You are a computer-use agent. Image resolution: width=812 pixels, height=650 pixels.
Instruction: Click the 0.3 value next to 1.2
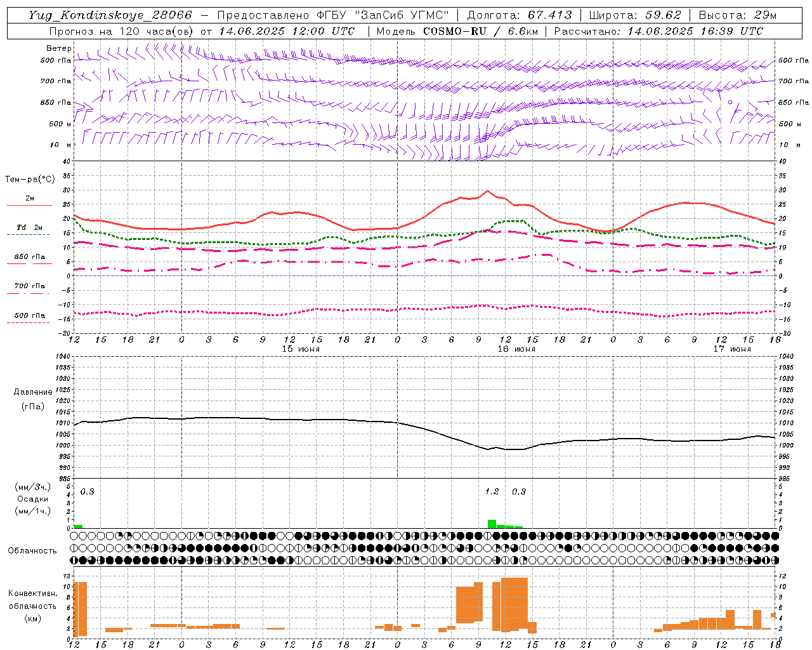519,491
